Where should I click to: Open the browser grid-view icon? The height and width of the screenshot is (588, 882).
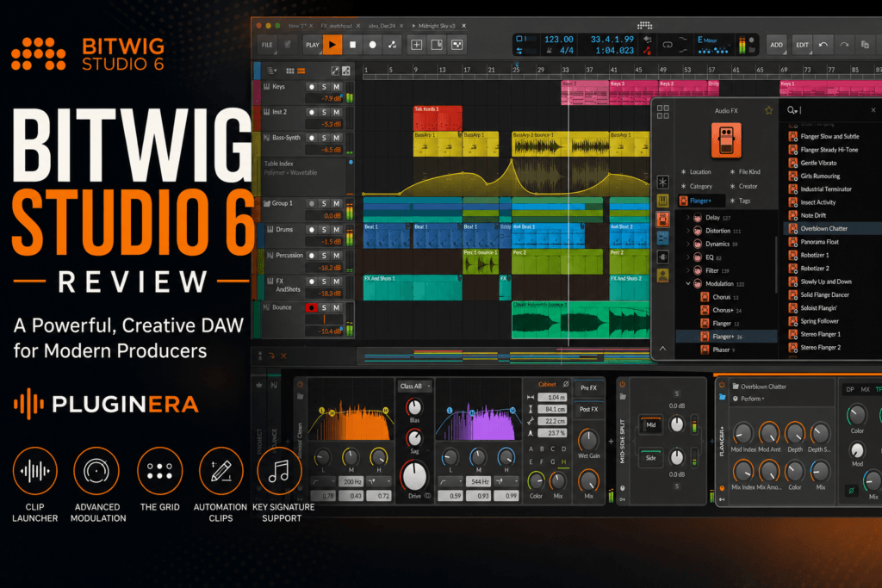coord(662,112)
